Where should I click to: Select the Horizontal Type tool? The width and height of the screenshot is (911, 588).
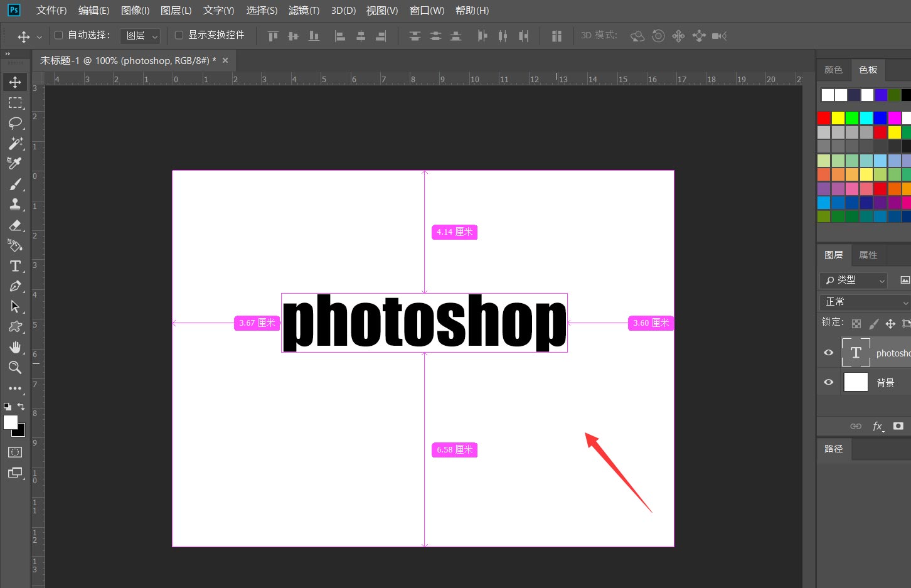(x=15, y=266)
